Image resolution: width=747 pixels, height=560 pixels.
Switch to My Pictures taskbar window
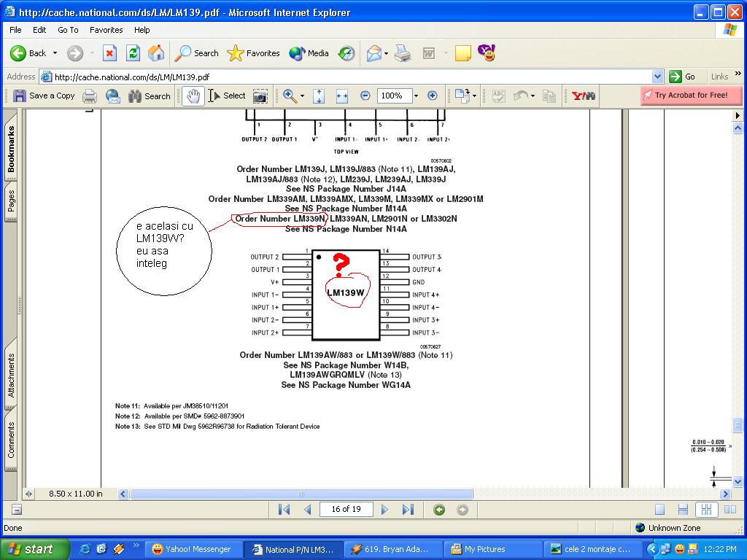(492, 549)
